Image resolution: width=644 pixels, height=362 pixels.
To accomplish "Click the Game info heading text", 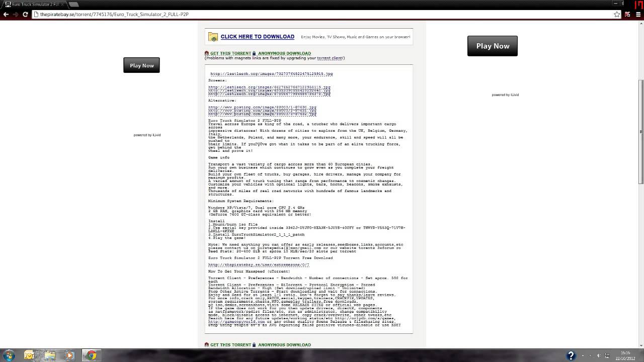I will [219, 158].
